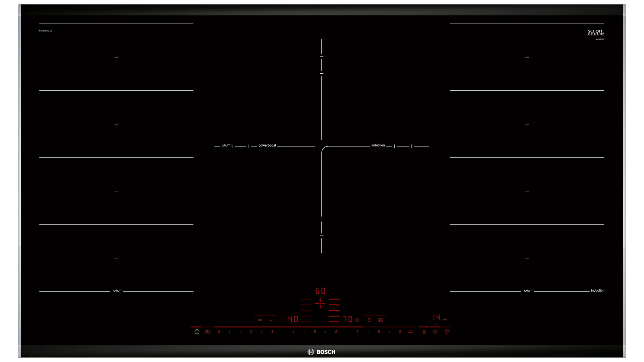Tap the hourglass kitchen timer icon

point(424,332)
